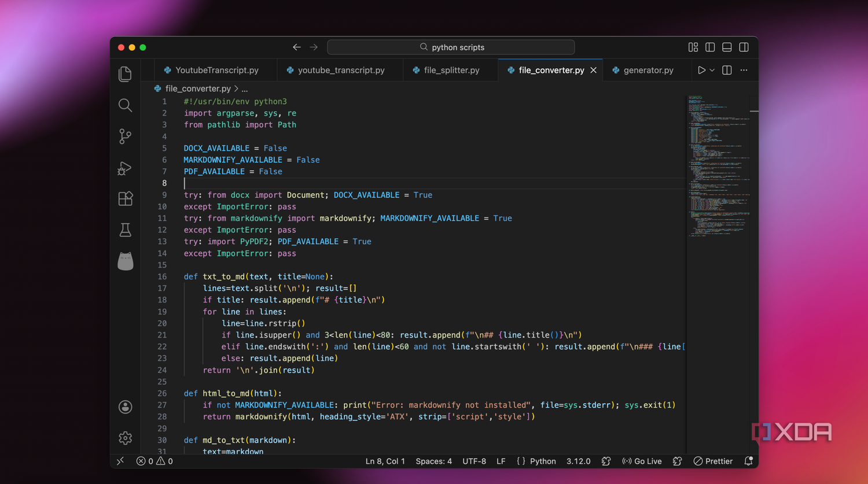868x484 pixels.
Task: Open the UTF-8 encoding picker
Action: coord(474,461)
